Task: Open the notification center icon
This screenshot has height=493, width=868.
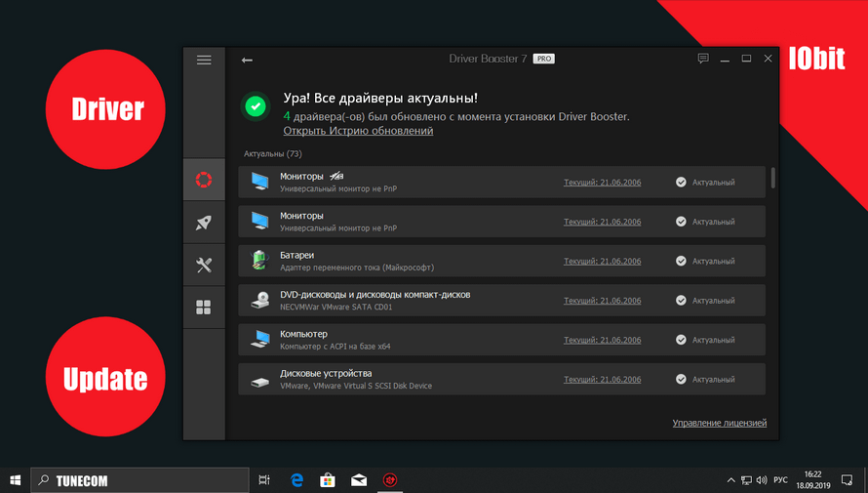Action: (847, 479)
